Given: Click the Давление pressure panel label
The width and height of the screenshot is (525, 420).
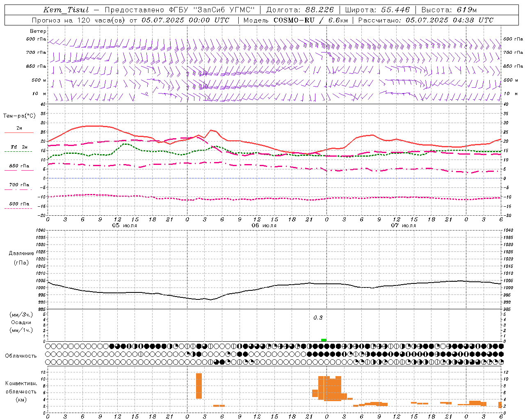Looking at the screenshot, I should (21, 253).
